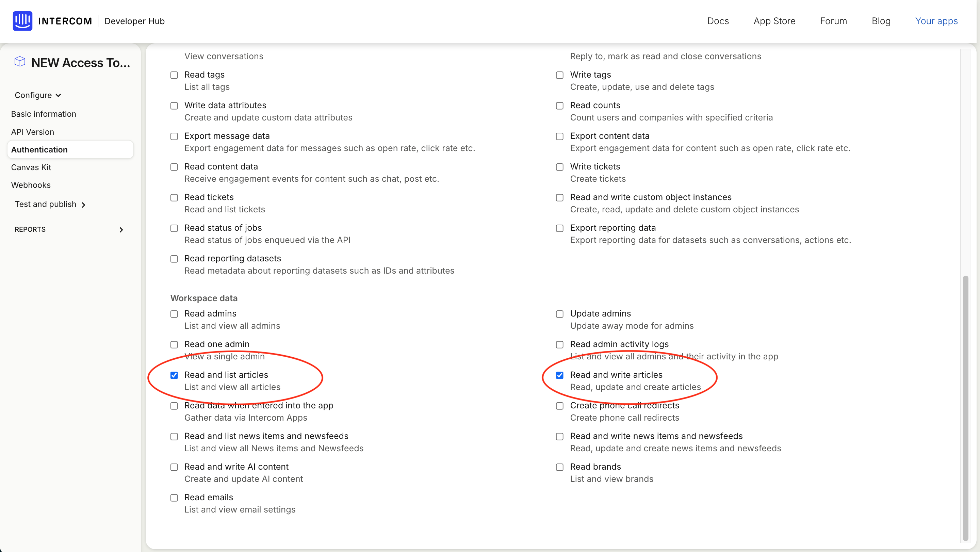Check the Export message data permission
Viewport: 980px width, 552px height.
tap(174, 136)
